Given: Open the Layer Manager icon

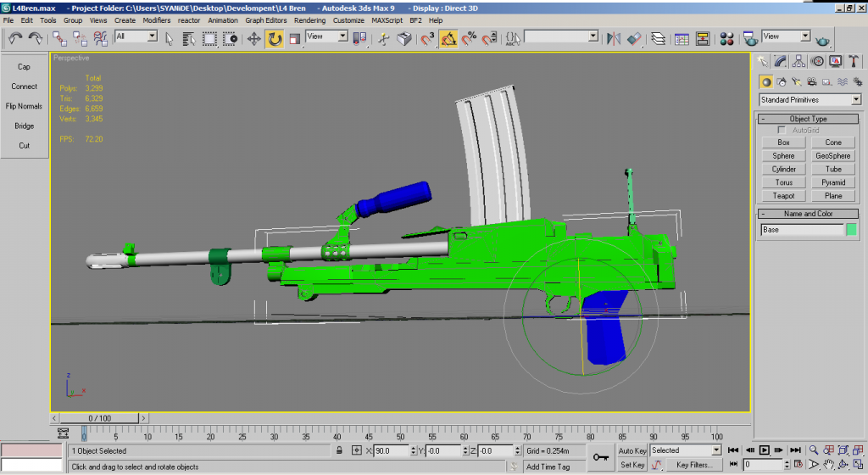Looking at the screenshot, I should pos(658,38).
